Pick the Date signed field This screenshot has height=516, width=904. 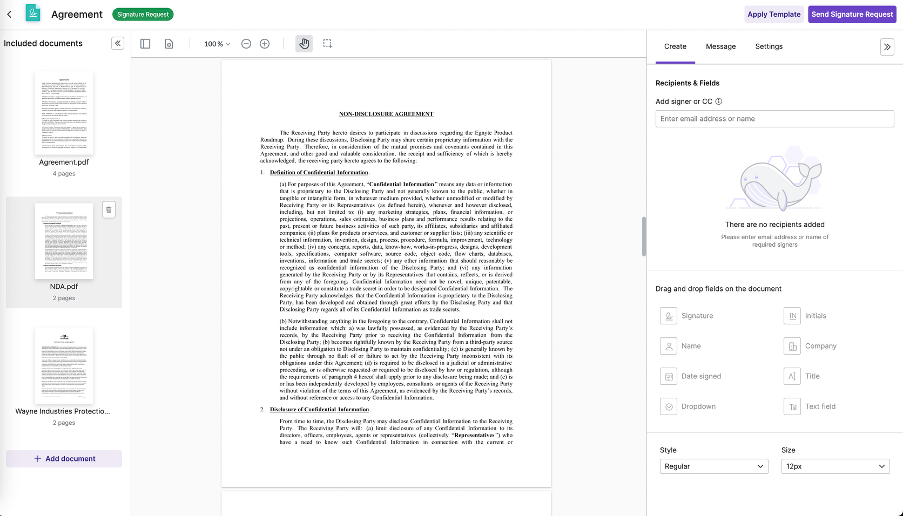(x=691, y=376)
